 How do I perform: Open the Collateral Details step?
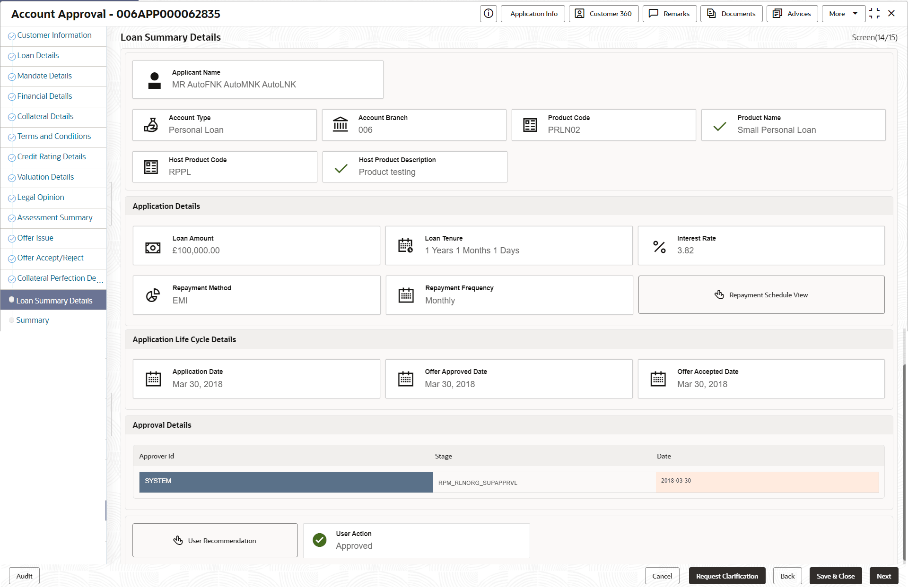click(x=45, y=116)
